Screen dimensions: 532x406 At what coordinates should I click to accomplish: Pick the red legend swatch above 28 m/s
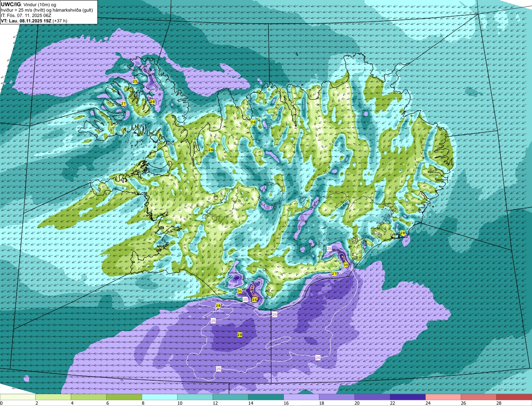pos(514,397)
